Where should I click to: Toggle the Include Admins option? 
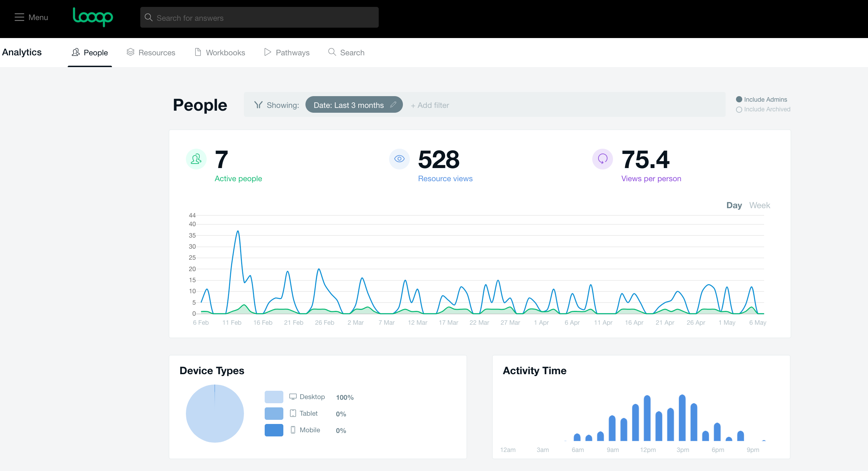tap(739, 99)
